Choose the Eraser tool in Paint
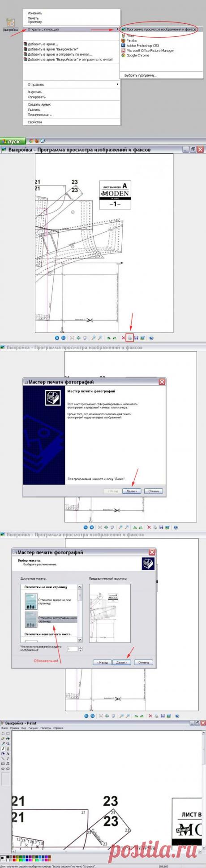Viewport: 206px width, 868px height. (x=3, y=738)
